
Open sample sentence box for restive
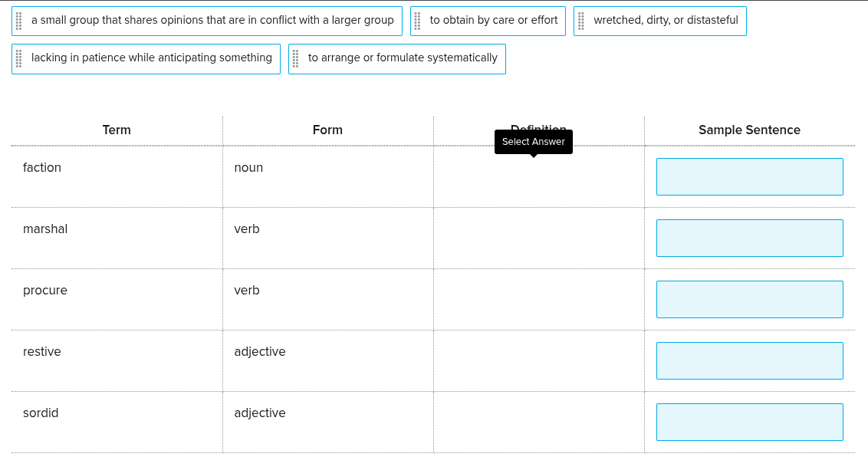click(x=749, y=360)
